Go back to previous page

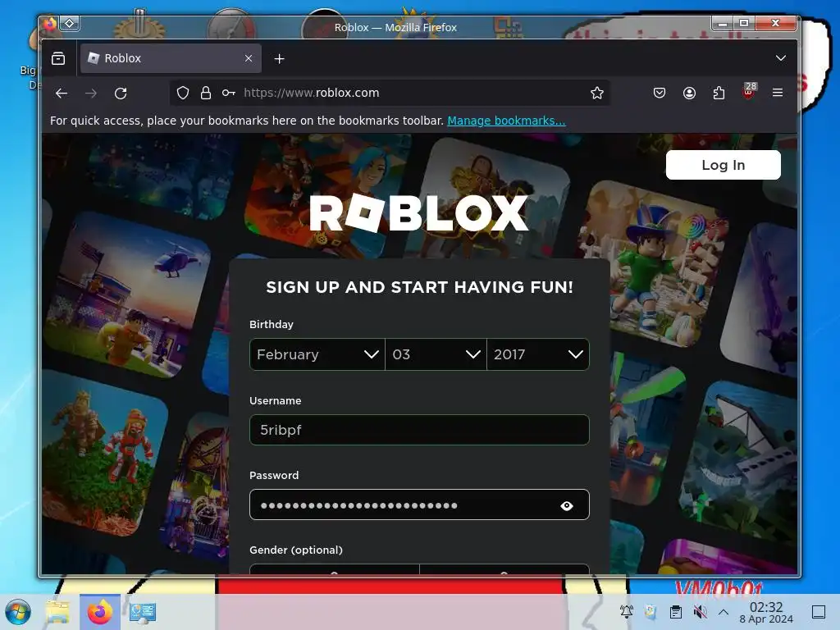pyautogui.click(x=62, y=94)
